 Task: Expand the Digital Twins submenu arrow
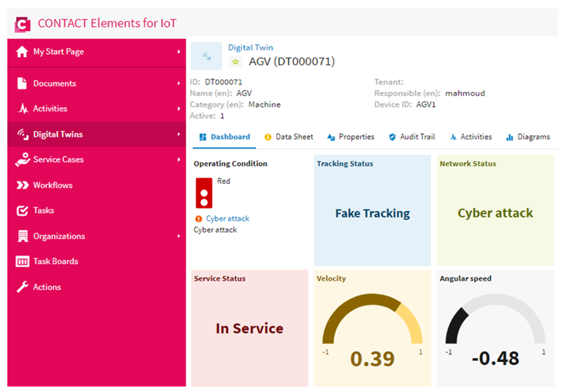point(179,134)
